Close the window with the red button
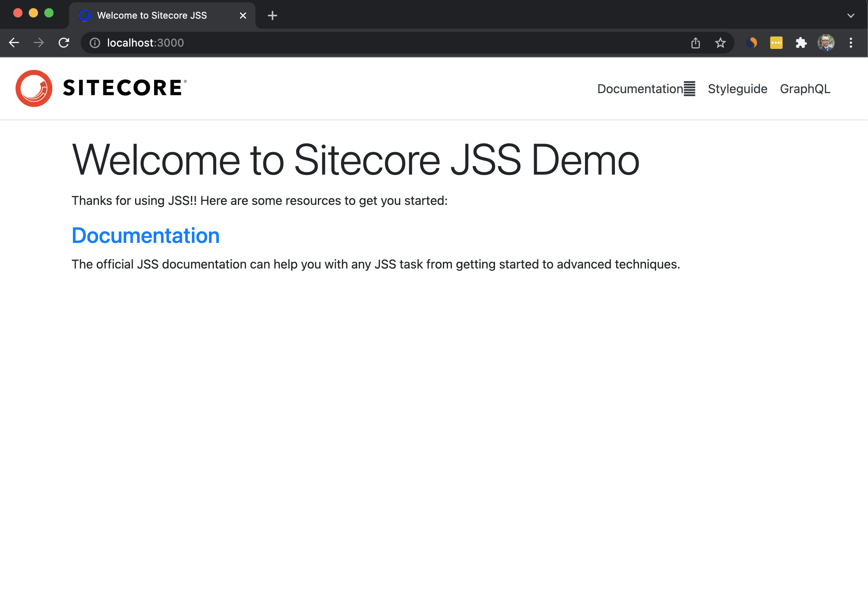 (18, 13)
